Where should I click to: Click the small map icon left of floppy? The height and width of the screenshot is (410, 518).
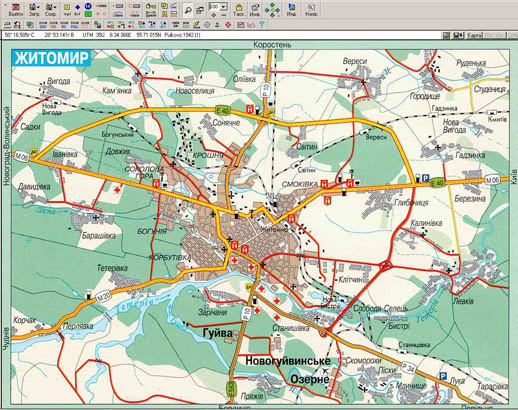(446, 35)
